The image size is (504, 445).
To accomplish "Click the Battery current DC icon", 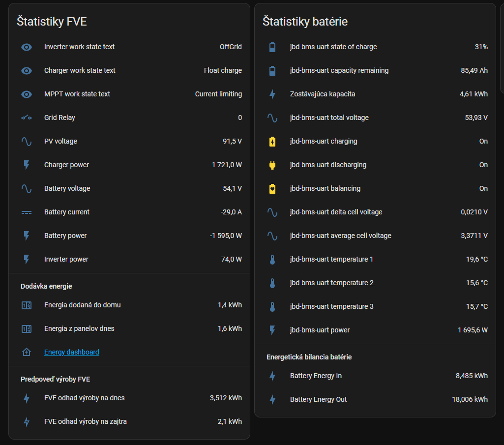I will 27,212.
